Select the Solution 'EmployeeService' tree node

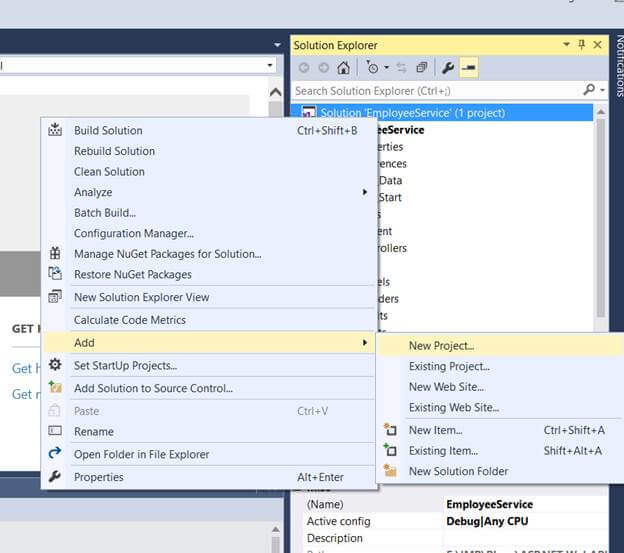coord(442,113)
